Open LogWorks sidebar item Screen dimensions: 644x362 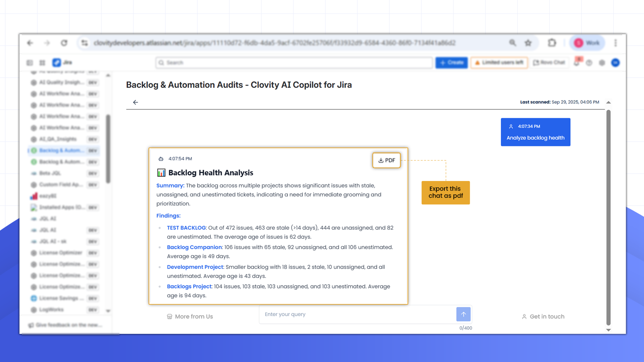point(64,310)
